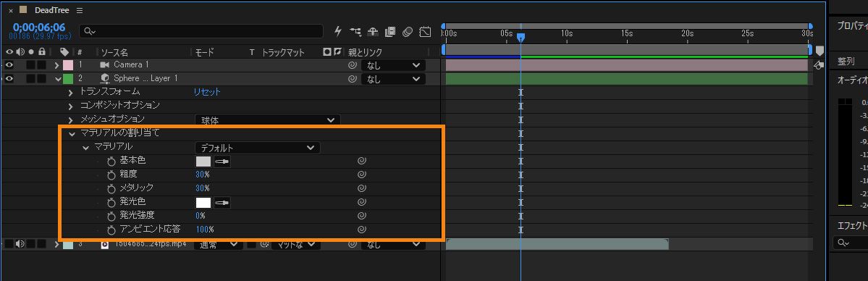Open the 発光色 white color swatch
The image size is (868, 281).
pos(203,203)
